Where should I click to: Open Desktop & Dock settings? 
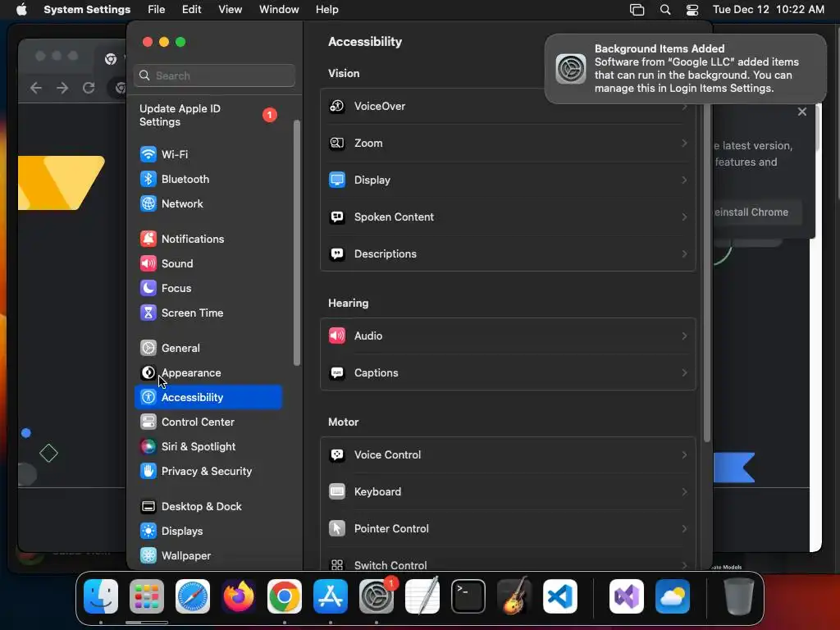pyautogui.click(x=208, y=507)
